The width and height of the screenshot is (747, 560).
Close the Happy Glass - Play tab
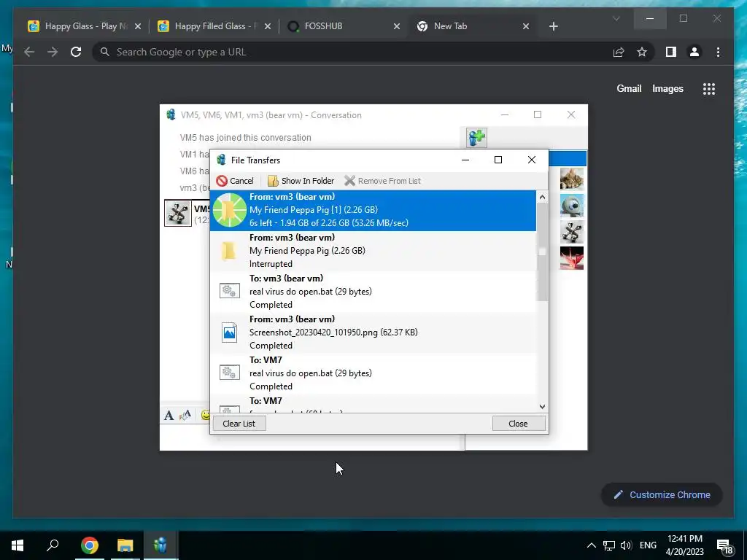tap(138, 26)
